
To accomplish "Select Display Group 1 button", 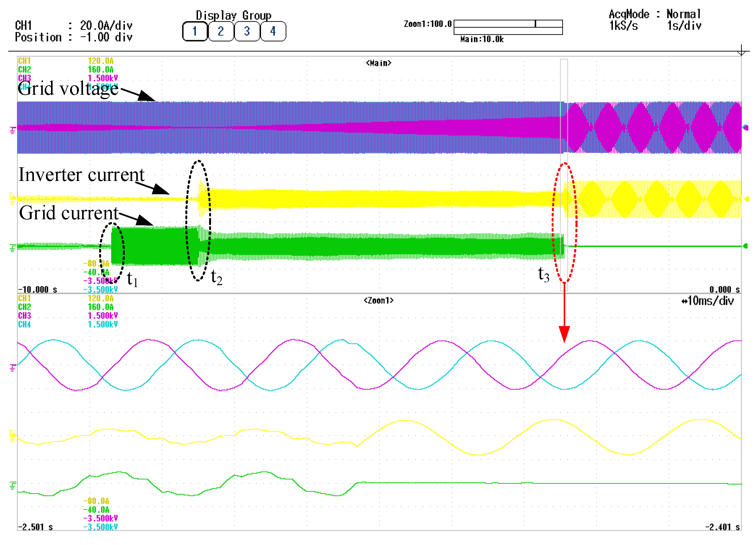I will click(x=194, y=31).
